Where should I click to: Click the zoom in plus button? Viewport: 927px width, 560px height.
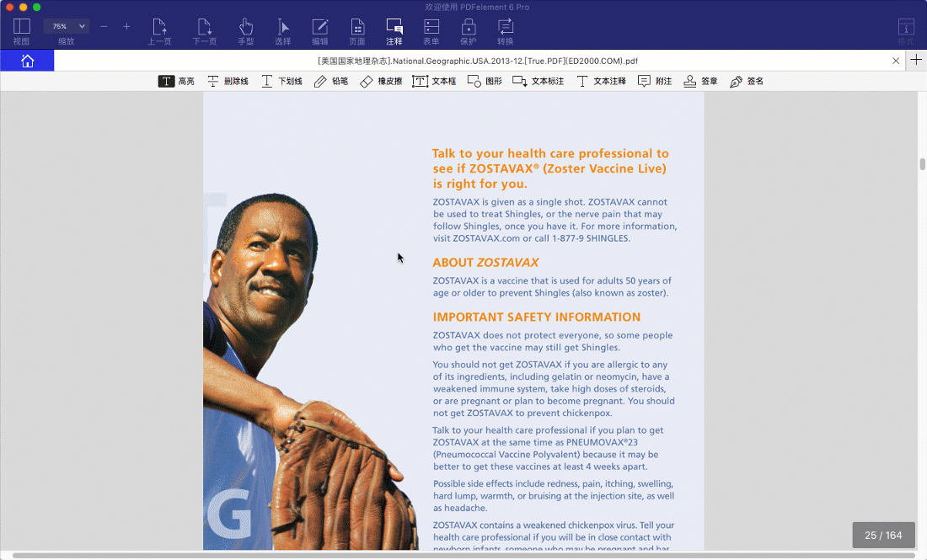(x=126, y=27)
